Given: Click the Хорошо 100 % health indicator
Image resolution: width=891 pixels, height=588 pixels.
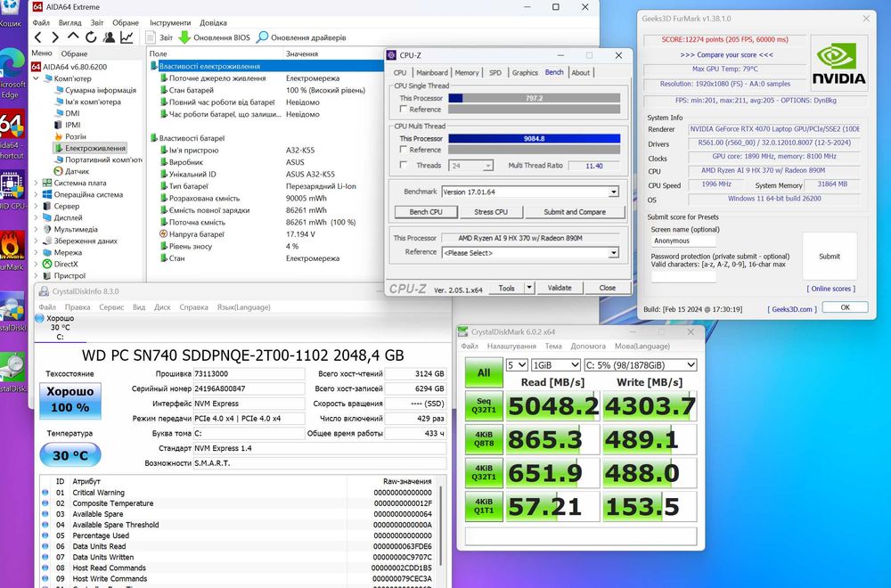Looking at the screenshot, I should click(x=70, y=401).
